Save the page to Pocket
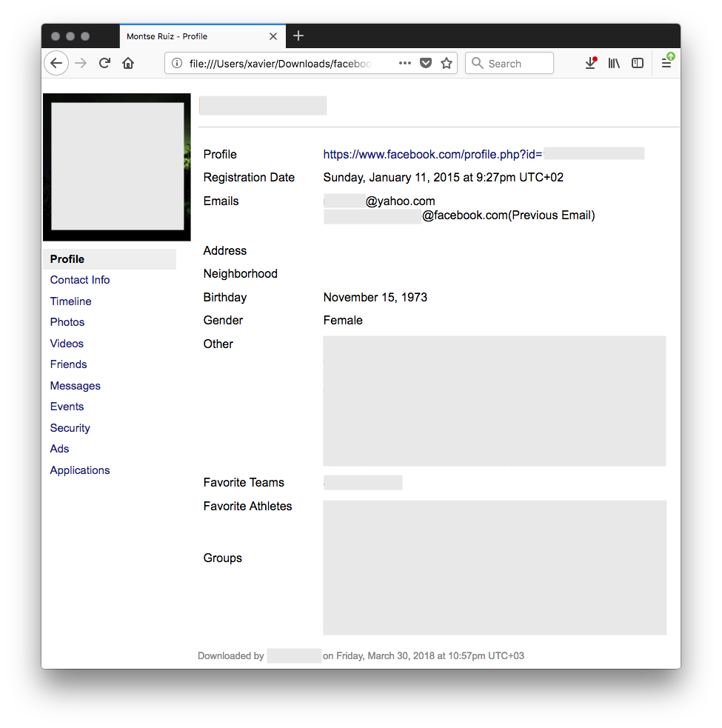This screenshot has height=728, width=722. point(426,63)
